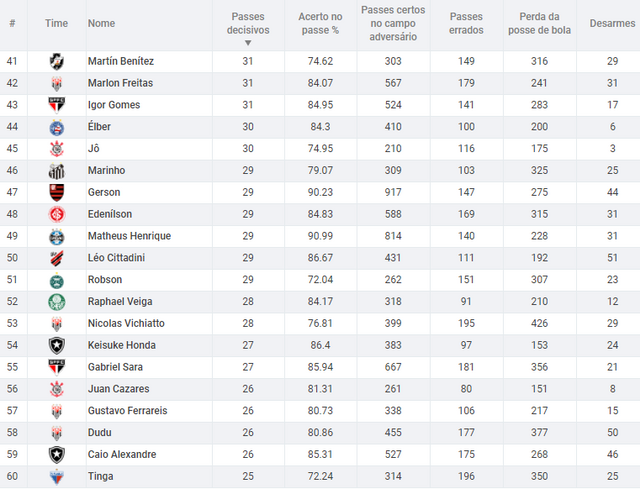Click Palmeiras crest beside Raphael Veiga
The width and height of the screenshot is (640, 489).
57,302
